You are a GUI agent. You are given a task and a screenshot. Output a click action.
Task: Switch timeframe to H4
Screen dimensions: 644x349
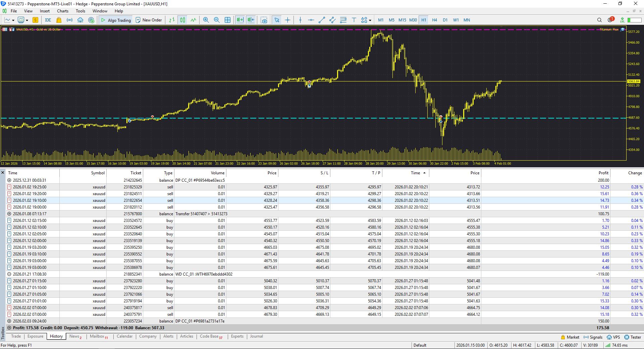coord(434,20)
